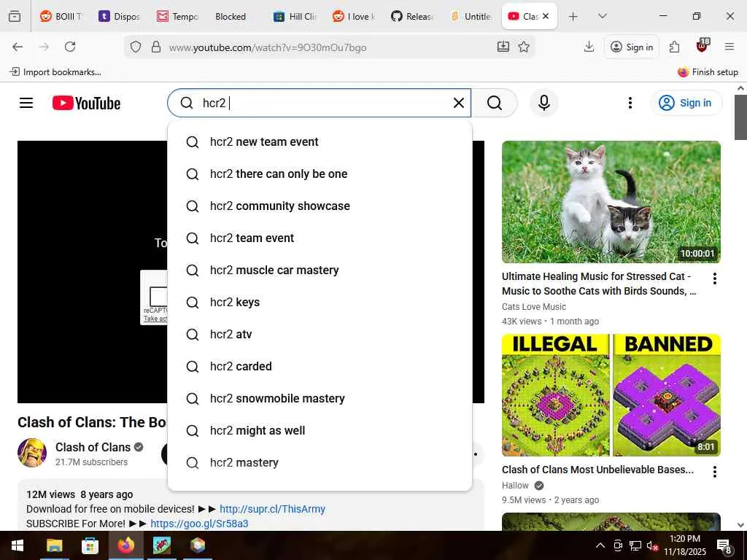This screenshot has height=560, width=747.
Task: Switch to the Hill Cli tab
Action: point(295,16)
